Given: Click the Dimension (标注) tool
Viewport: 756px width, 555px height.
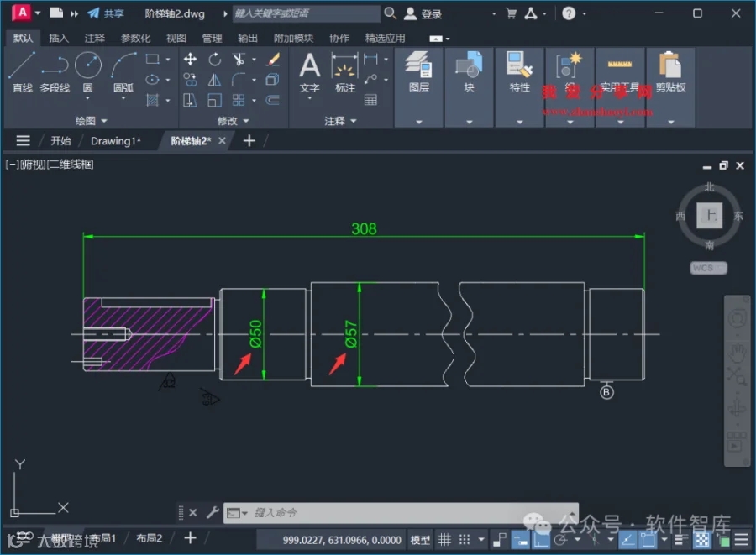Looking at the screenshot, I should 345,72.
